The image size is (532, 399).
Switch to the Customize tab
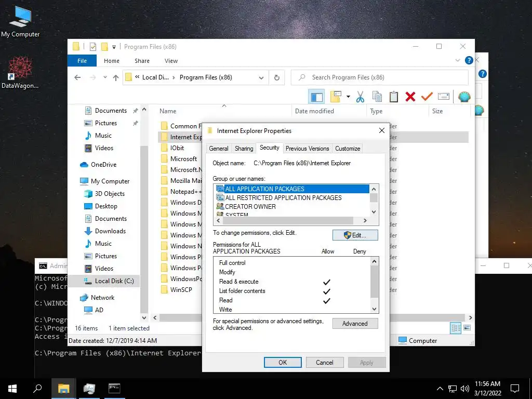348,148
